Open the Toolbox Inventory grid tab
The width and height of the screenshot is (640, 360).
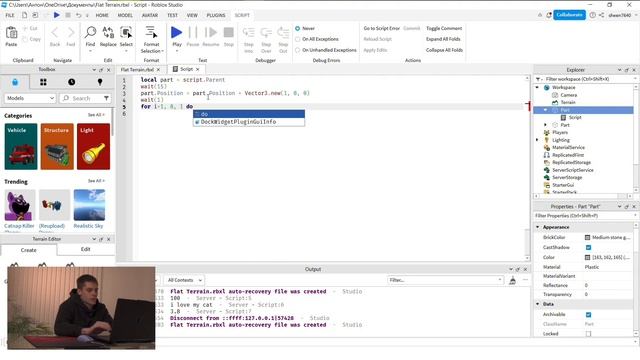43,82
